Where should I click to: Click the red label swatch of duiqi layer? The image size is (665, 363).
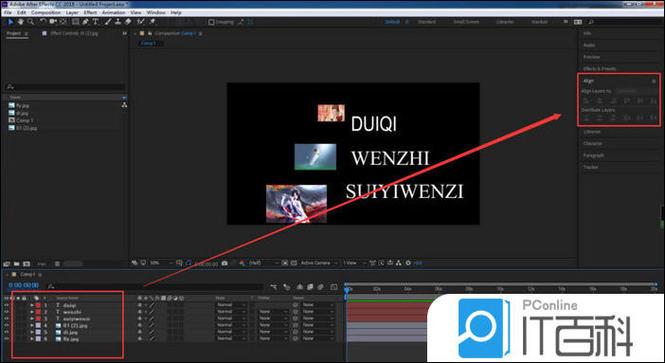[x=38, y=305]
